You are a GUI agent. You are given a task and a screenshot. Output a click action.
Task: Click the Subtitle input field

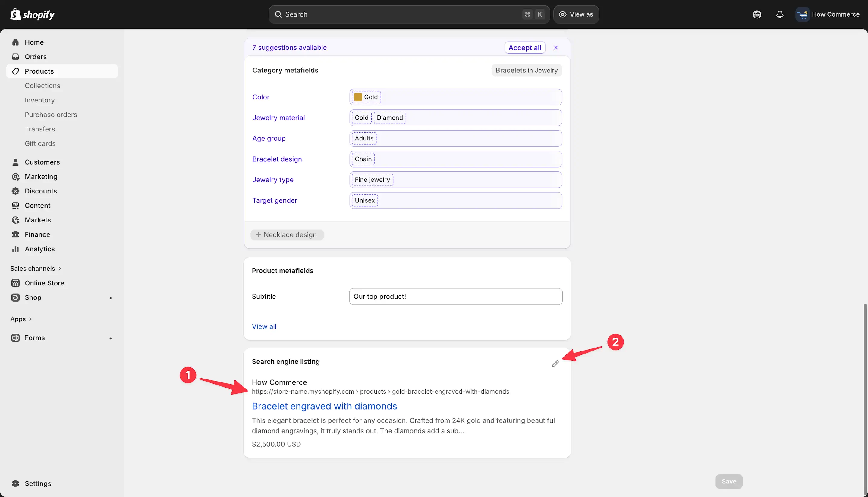[x=456, y=297]
